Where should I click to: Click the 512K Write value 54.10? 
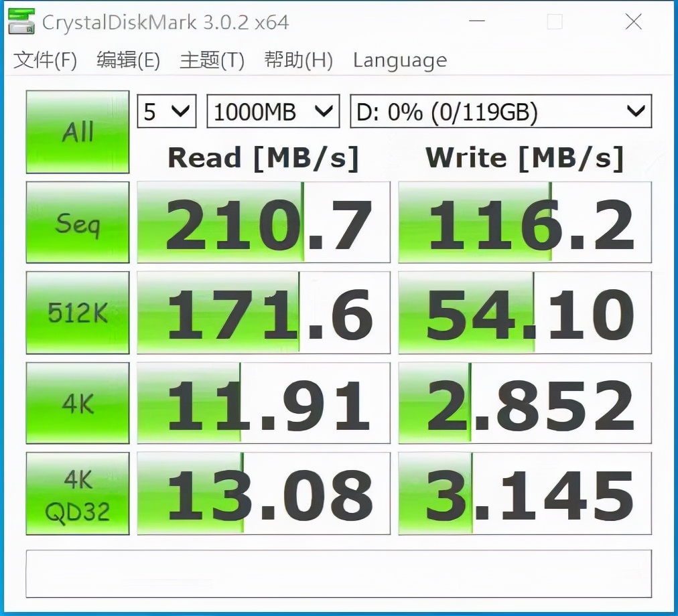point(525,313)
